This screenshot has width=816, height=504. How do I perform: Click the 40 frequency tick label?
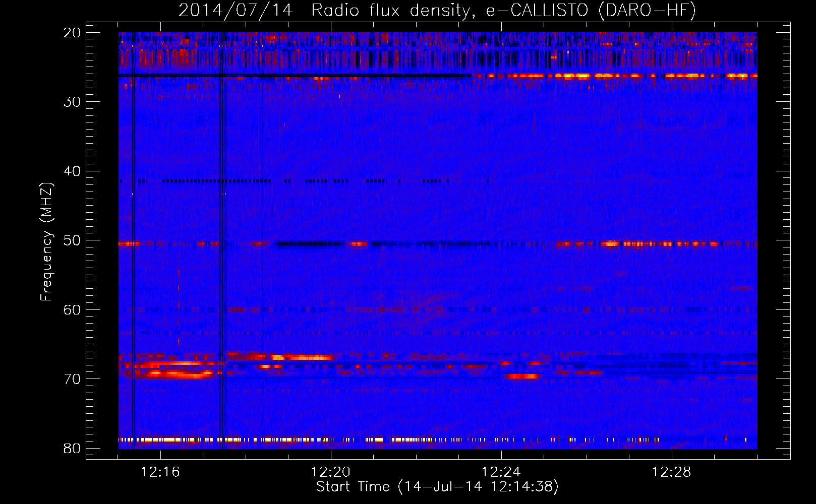pos(72,171)
